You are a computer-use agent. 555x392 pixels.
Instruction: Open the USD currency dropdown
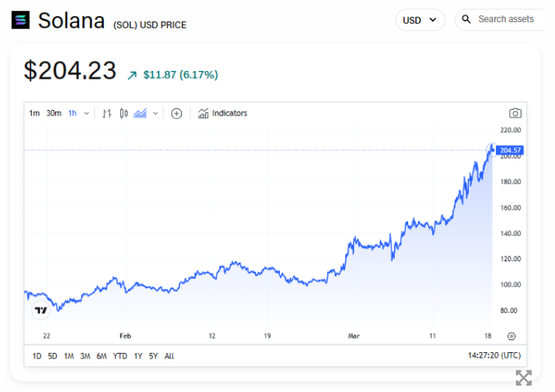[x=420, y=20]
